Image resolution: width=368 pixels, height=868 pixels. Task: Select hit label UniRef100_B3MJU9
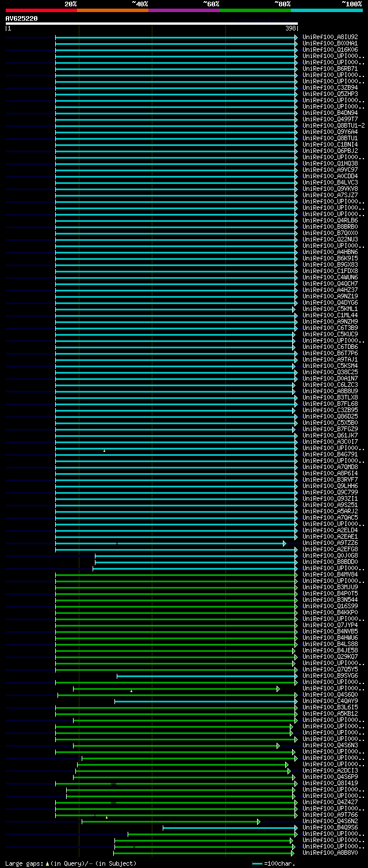(330, 587)
